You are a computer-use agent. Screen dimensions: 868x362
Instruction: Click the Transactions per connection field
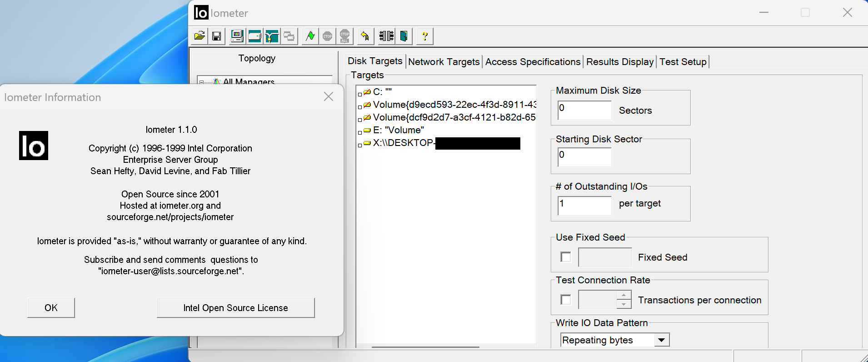pyautogui.click(x=598, y=300)
